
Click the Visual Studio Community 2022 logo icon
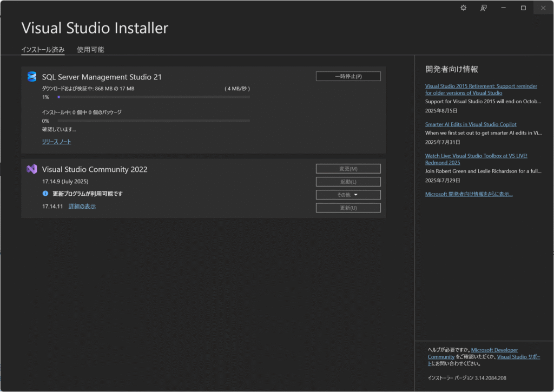coord(32,169)
